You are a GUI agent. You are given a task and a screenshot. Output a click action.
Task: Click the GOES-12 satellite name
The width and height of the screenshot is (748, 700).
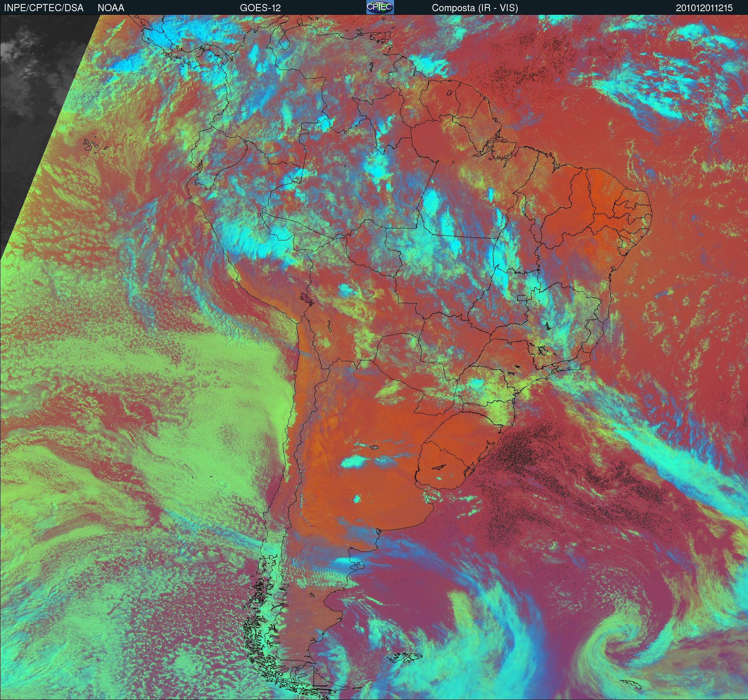(x=260, y=8)
